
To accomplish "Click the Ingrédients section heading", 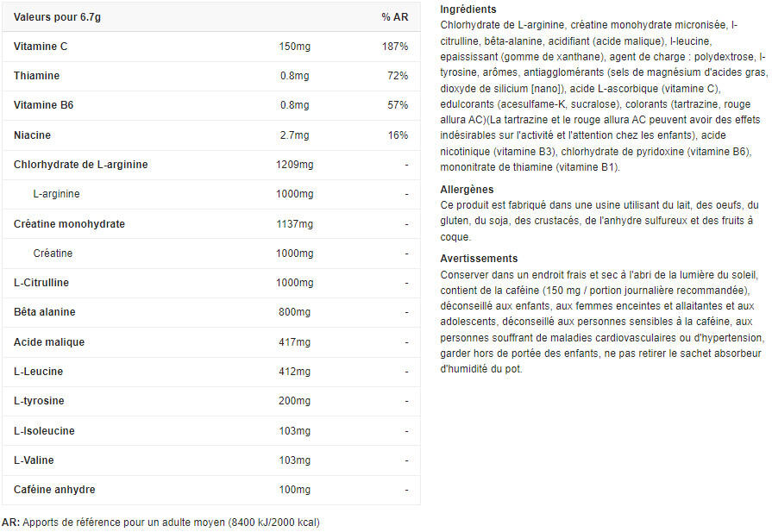I will point(468,9).
